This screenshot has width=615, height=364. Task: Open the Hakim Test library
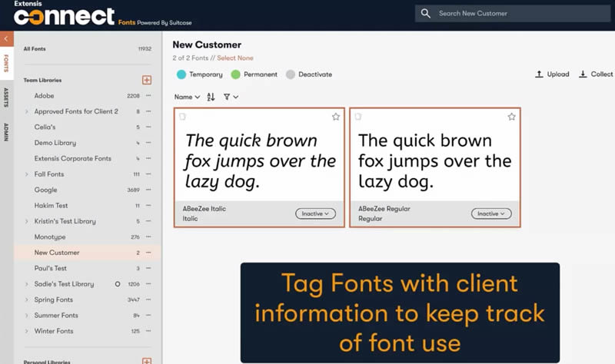click(x=51, y=205)
